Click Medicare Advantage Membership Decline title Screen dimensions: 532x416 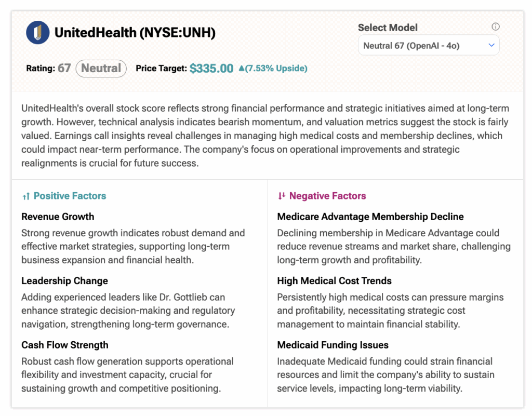click(x=370, y=217)
